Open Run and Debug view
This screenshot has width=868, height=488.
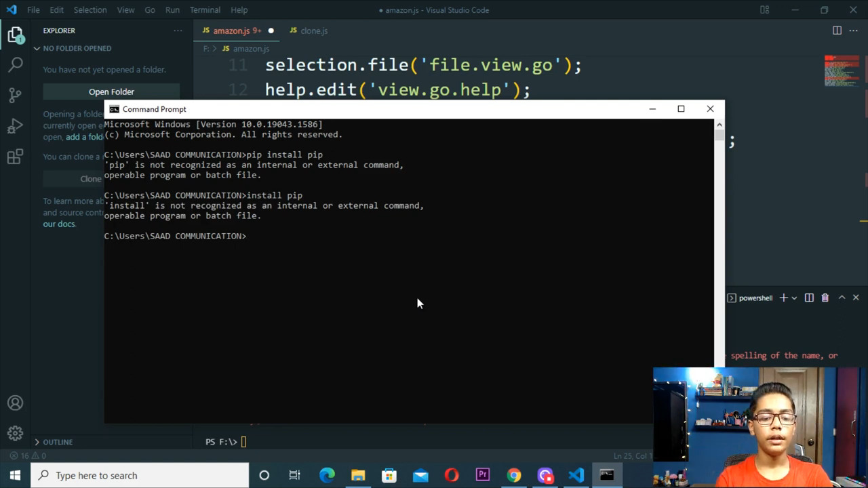[15, 126]
